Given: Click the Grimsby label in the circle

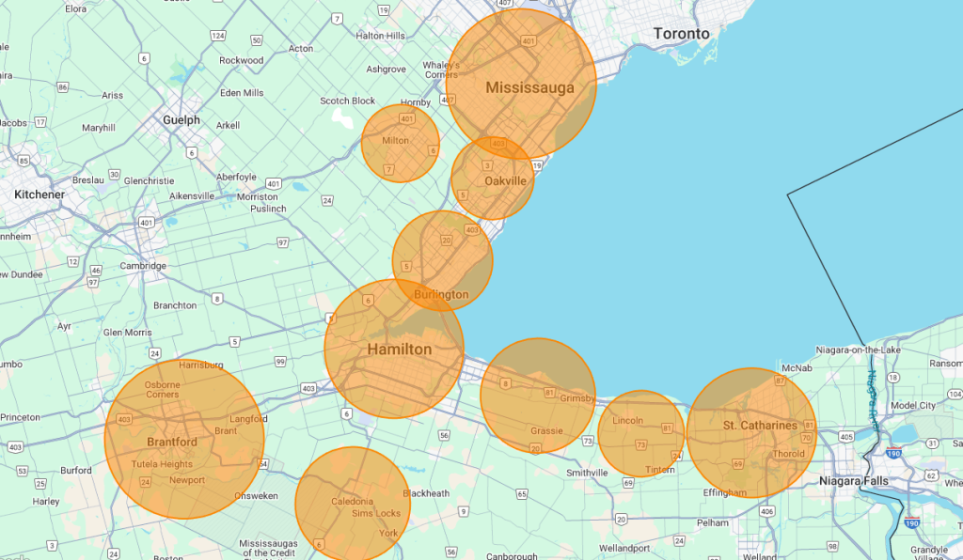Looking at the screenshot, I should (576, 398).
